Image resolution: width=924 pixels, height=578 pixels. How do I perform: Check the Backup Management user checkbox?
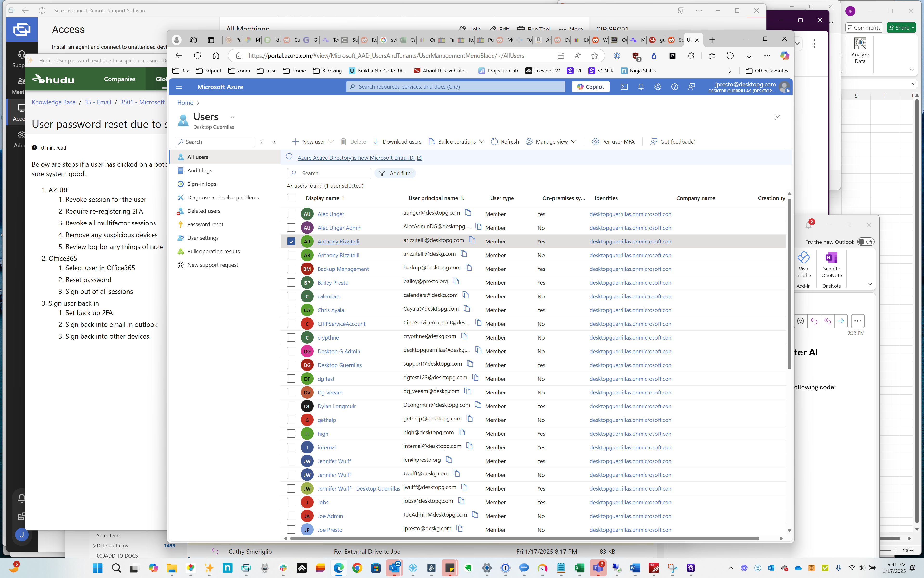click(291, 269)
